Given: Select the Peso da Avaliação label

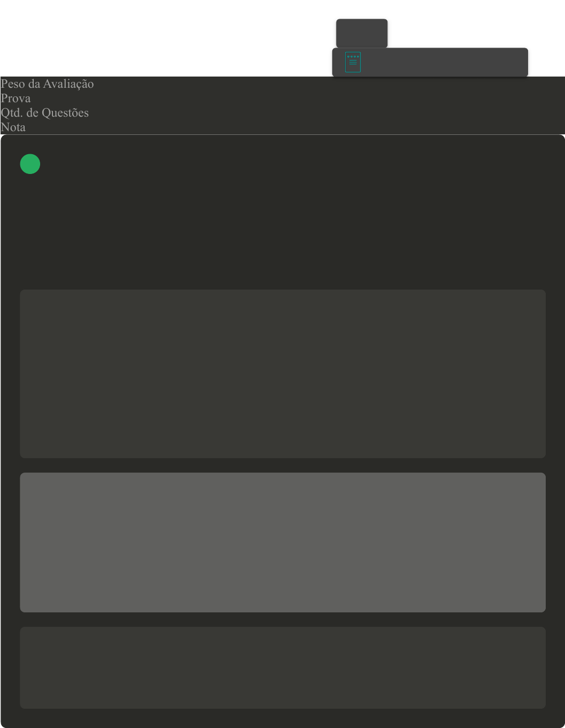Looking at the screenshot, I should coord(47,84).
